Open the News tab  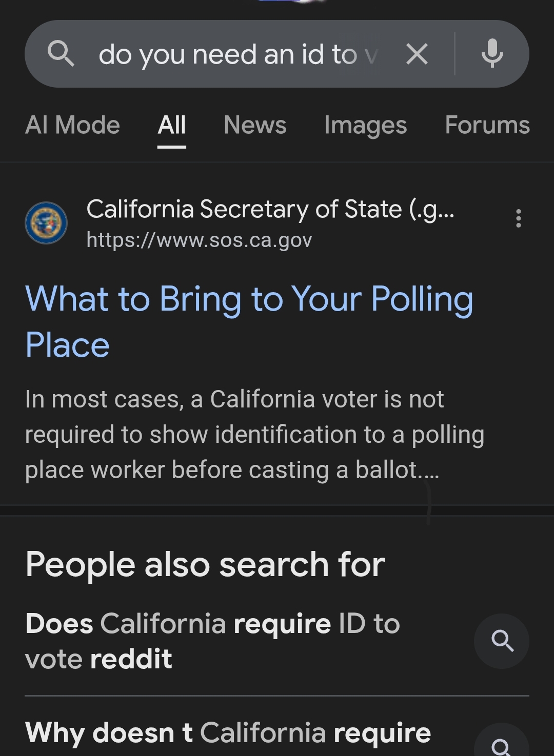(255, 125)
